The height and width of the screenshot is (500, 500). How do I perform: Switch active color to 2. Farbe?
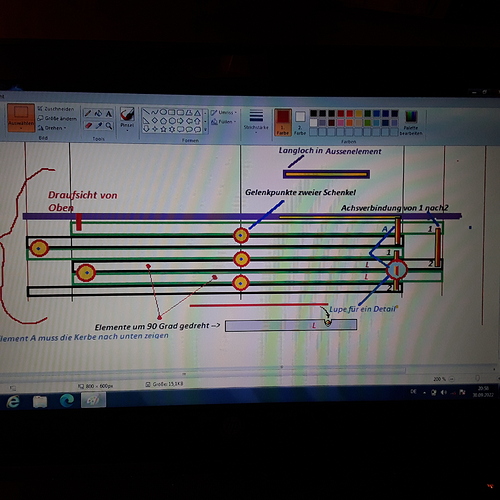300,123
